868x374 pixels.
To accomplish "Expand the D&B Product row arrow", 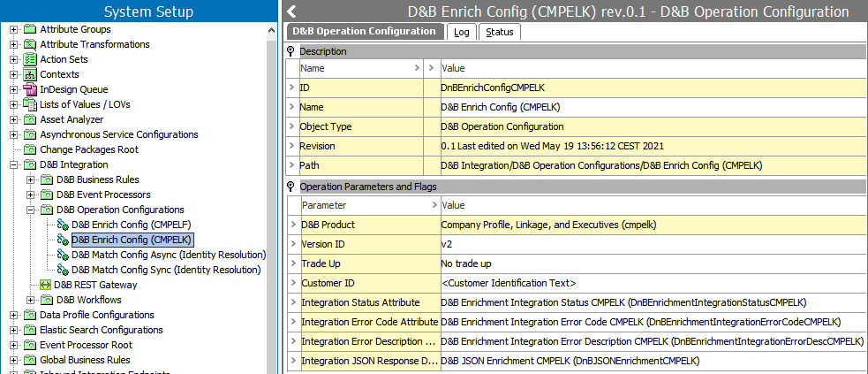I will (292, 225).
